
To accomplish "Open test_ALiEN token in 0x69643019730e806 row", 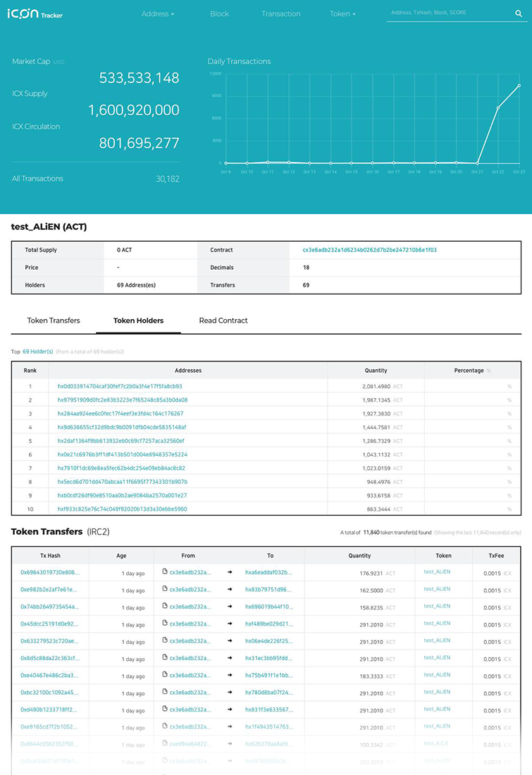I will (x=437, y=572).
